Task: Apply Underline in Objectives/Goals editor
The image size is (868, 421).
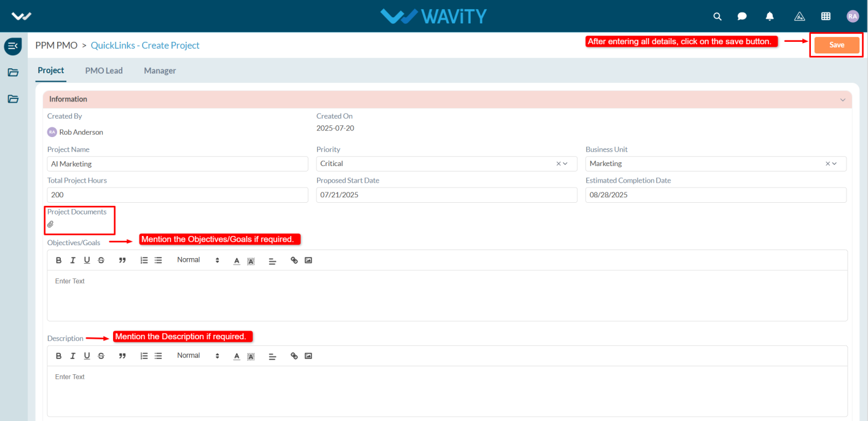Action: [x=87, y=261]
